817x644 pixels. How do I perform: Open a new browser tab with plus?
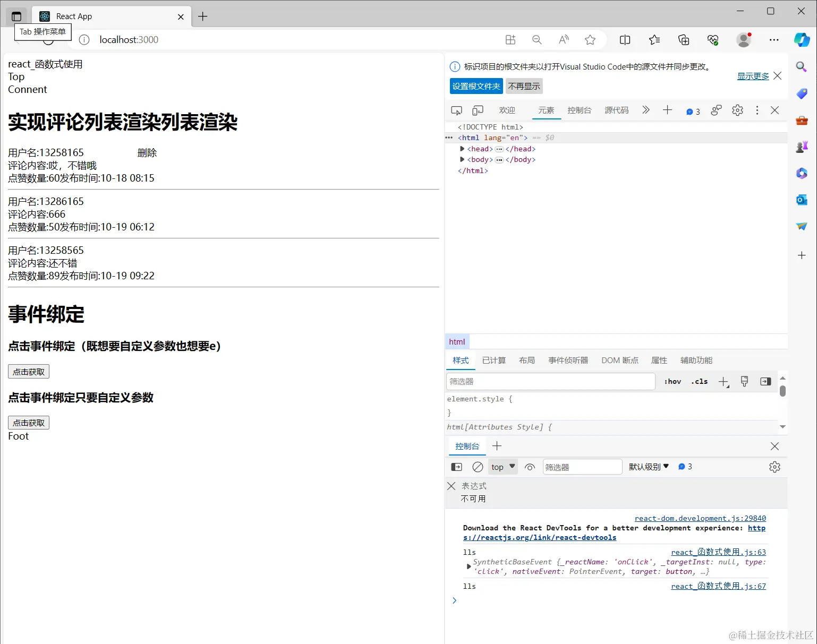pos(202,16)
